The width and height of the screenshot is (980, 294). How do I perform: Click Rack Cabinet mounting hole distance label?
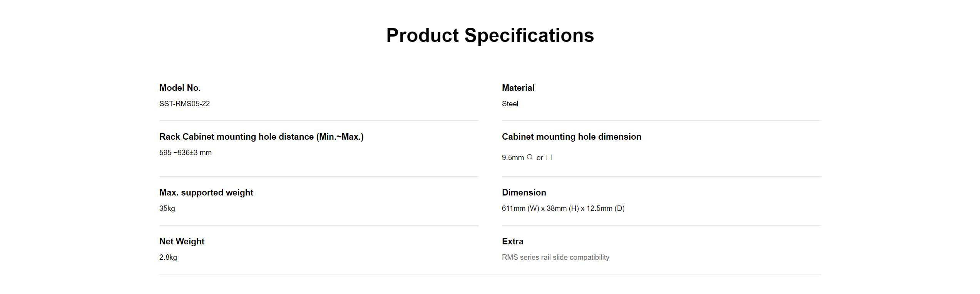pos(261,137)
